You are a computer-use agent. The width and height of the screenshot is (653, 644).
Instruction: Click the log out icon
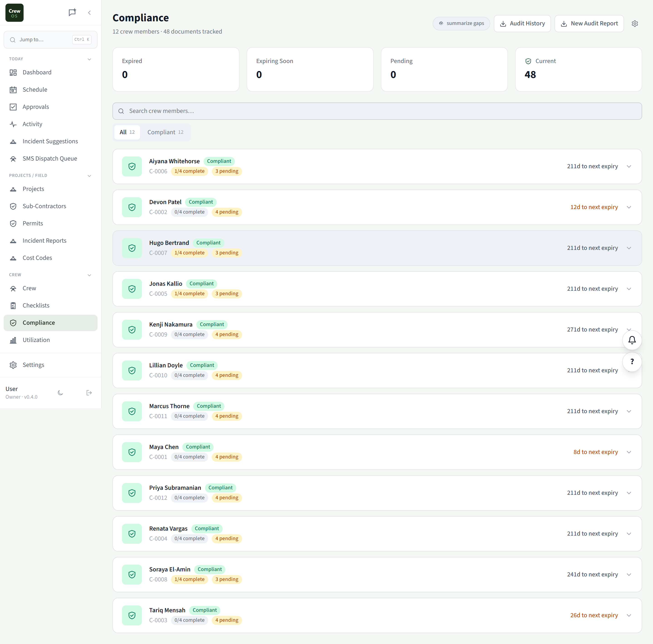tap(89, 393)
